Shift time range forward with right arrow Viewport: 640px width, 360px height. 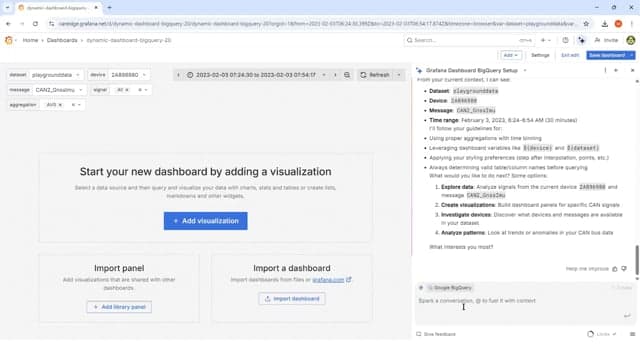(x=335, y=75)
